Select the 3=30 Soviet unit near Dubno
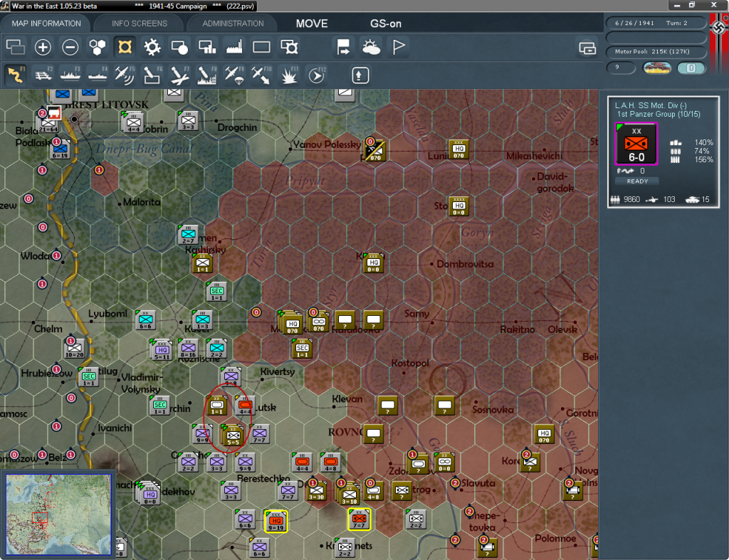This screenshot has width=729, height=560. pos(316,491)
